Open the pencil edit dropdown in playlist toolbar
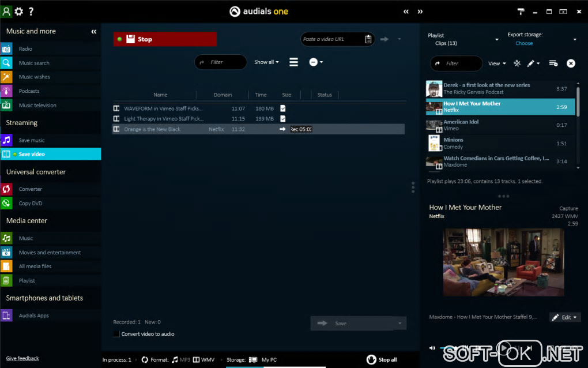Screen dimensions: 588x368 tap(533, 63)
